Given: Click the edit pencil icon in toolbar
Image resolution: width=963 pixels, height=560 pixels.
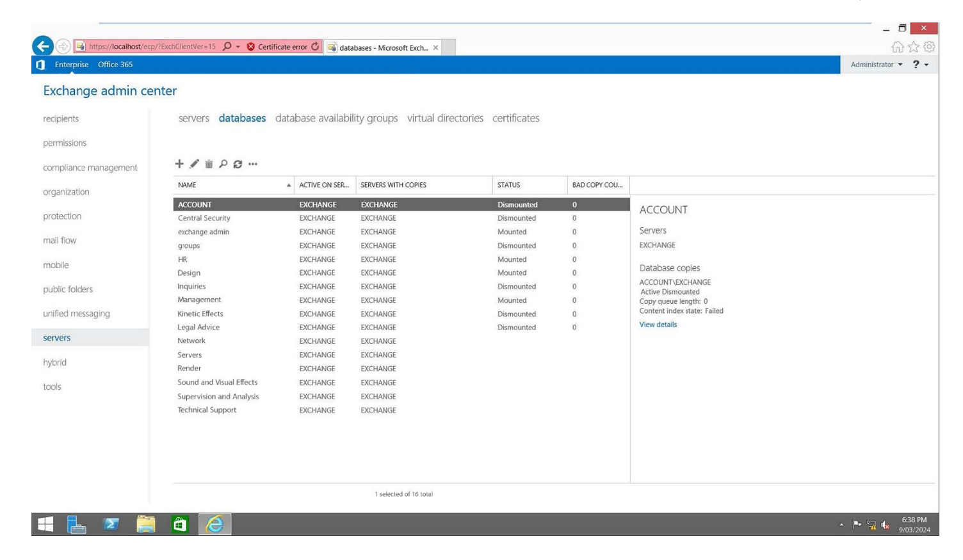Looking at the screenshot, I should pos(194,164).
